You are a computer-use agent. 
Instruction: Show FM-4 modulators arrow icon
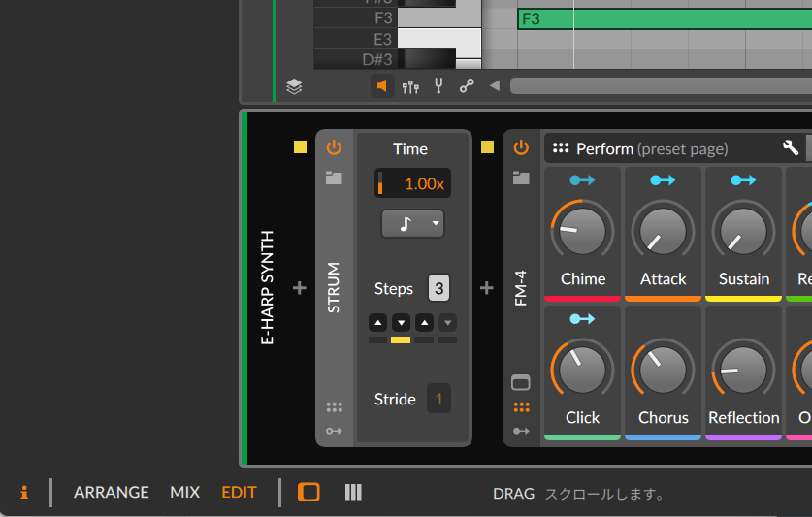pyautogui.click(x=521, y=431)
